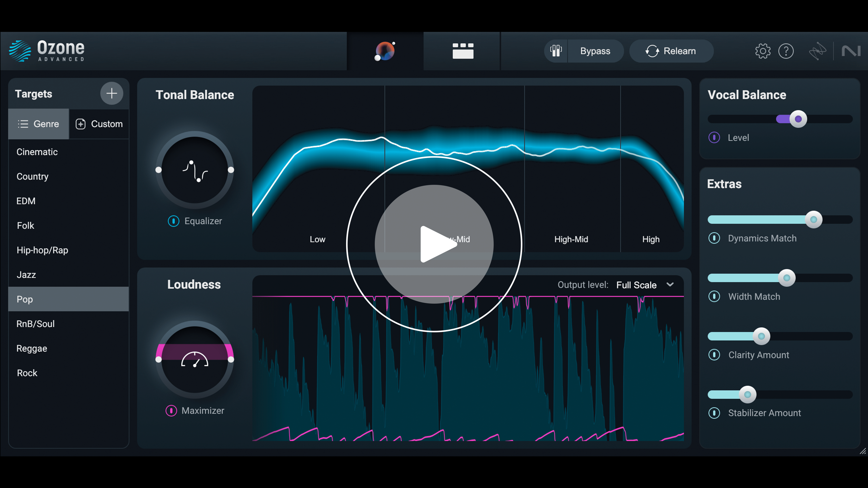Viewport: 868px width, 488px height.
Task: Click the Vocal Balance level slider handle
Action: [798, 119]
